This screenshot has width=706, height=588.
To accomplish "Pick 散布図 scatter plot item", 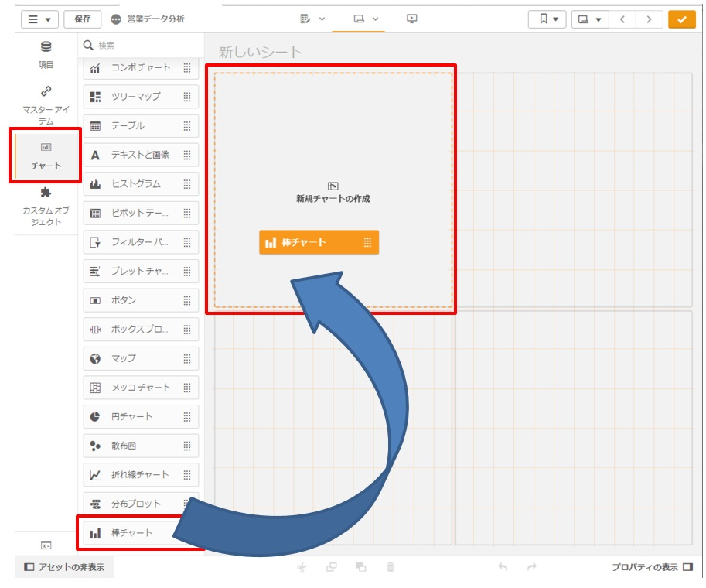I will pos(141,446).
